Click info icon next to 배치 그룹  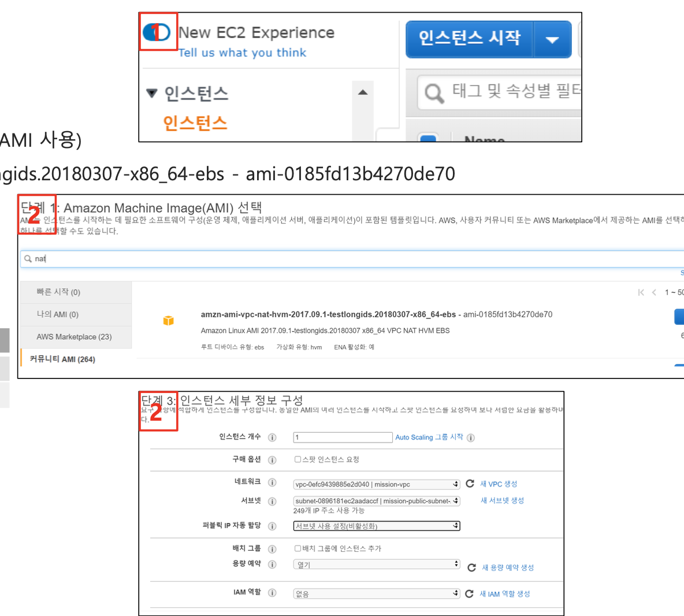tap(272, 549)
